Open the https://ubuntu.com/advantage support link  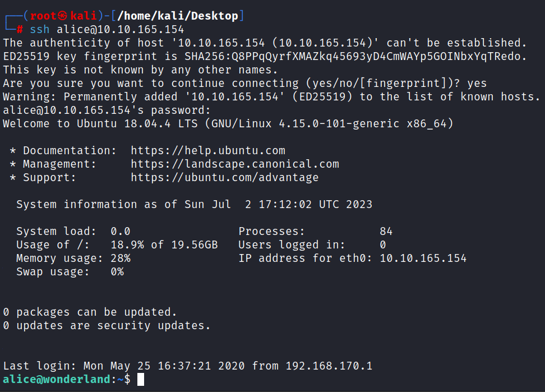(x=224, y=178)
